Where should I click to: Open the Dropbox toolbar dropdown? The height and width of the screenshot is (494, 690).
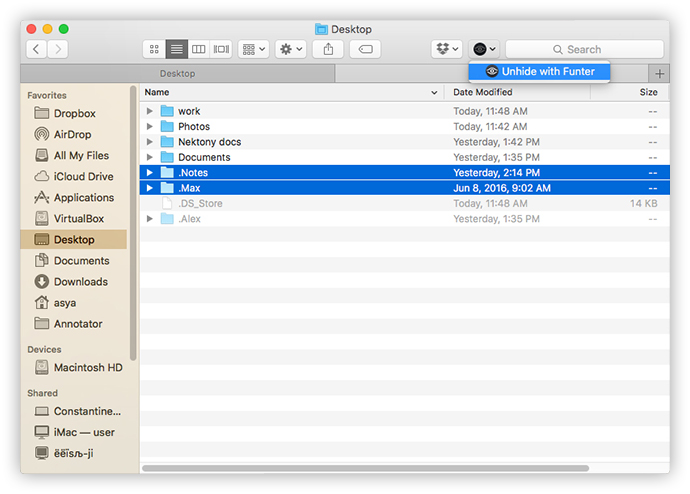446,49
